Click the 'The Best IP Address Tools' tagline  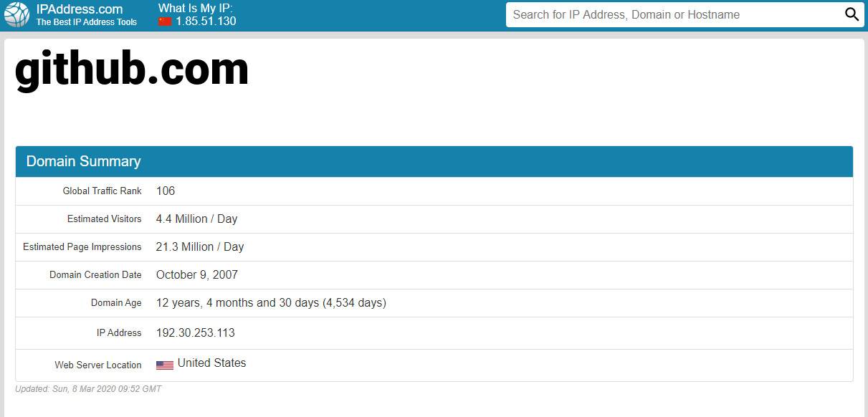(x=87, y=22)
